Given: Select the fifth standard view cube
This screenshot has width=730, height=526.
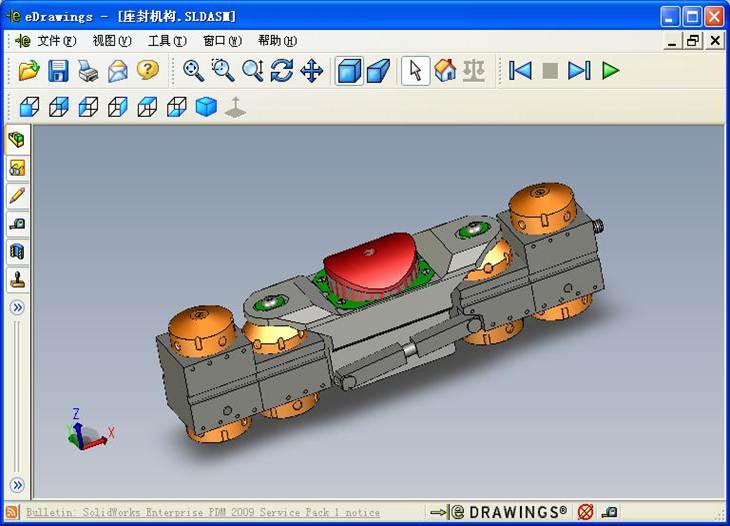Looking at the screenshot, I should pos(147,107).
